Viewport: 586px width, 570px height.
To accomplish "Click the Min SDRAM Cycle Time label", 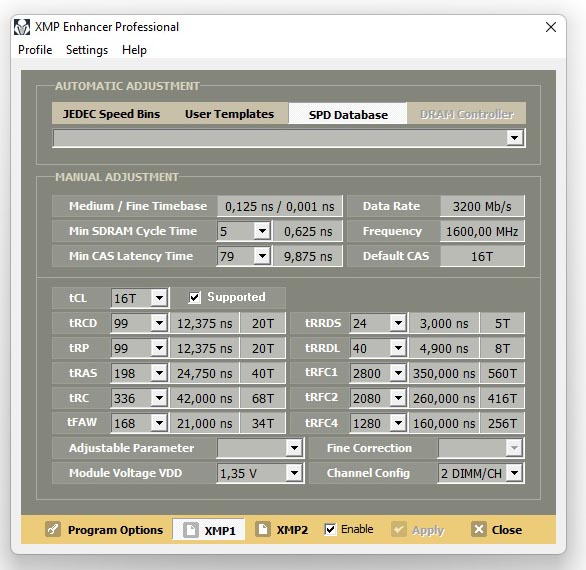I will point(133,231).
